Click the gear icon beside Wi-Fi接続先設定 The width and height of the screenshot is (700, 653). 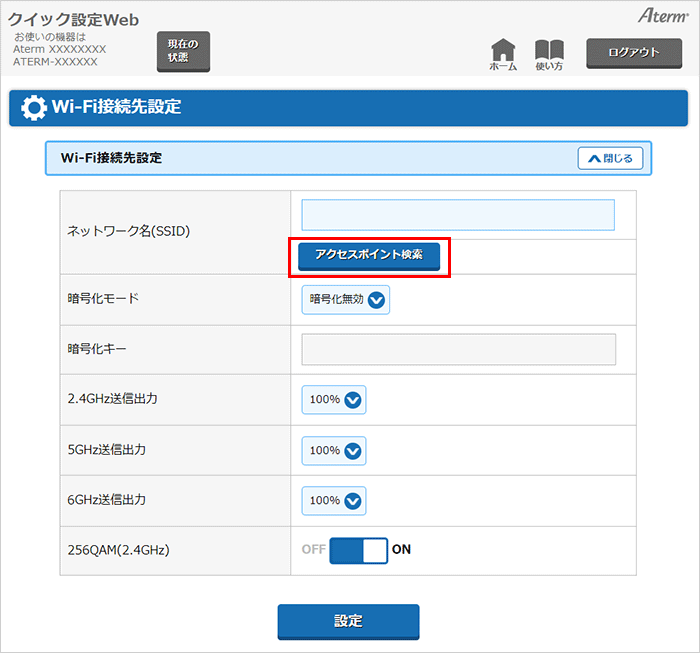click(33, 107)
